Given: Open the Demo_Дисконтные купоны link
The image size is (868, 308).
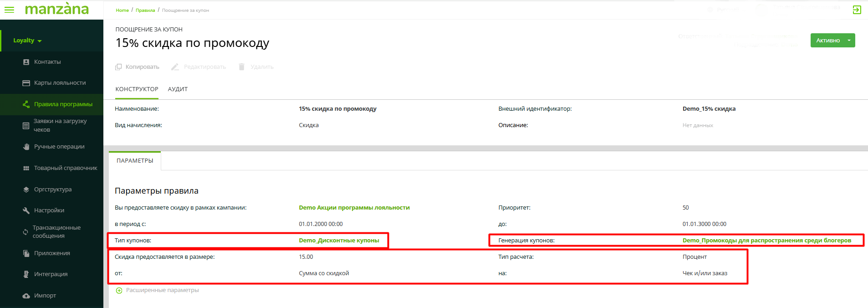Looking at the screenshot, I should (339, 241).
